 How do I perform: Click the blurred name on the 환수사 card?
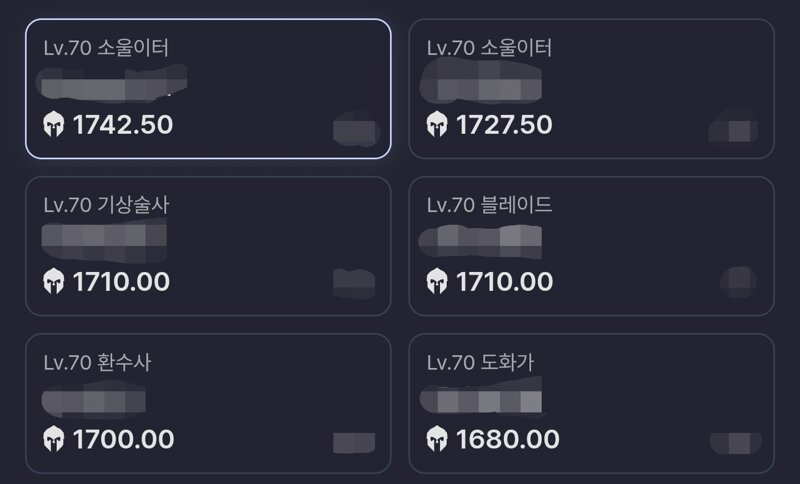94,400
